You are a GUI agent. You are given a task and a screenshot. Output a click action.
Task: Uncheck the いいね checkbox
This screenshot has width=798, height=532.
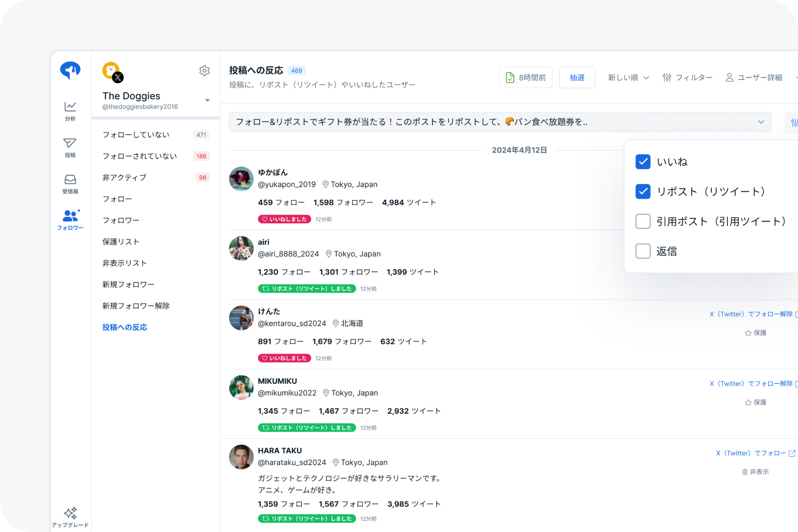(x=642, y=161)
